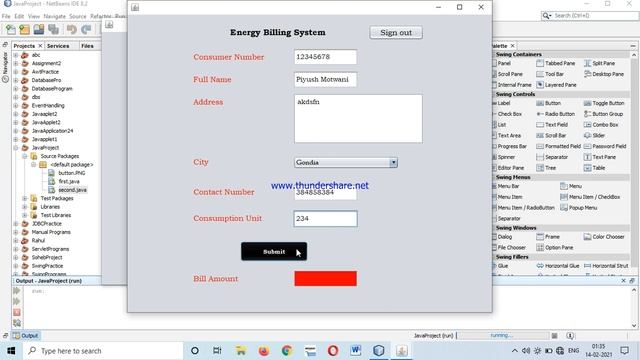Pick the Toggle Button component in Palette
Image resolution: width=640 pixels, height=360 pixels.
pos(604,103)
